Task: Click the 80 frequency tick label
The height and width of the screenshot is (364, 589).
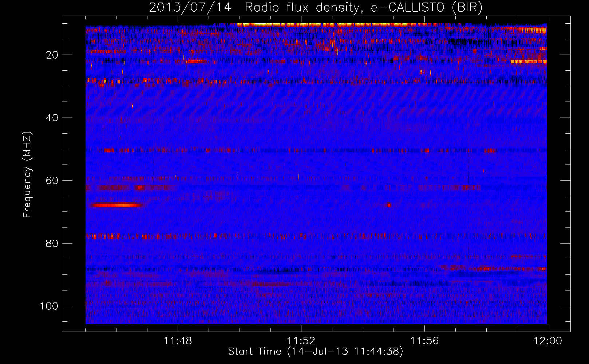Action: pyautogui.click(x=52, y=243)
